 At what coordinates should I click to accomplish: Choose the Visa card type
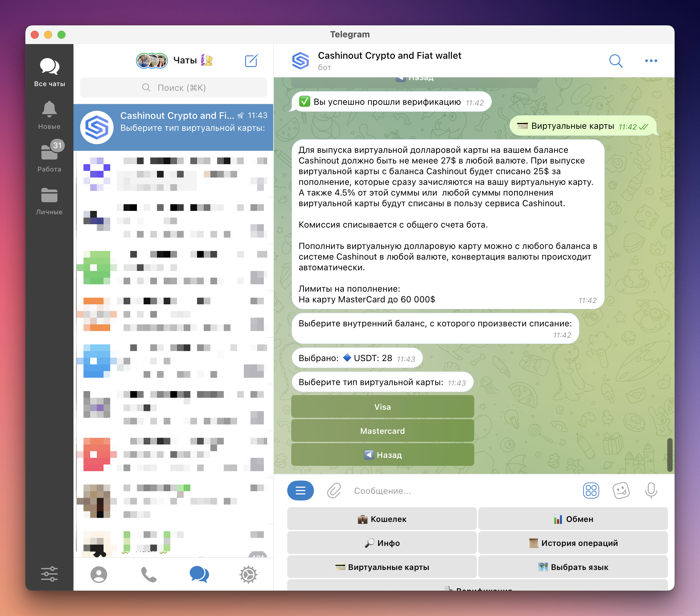tap(382, 406)
